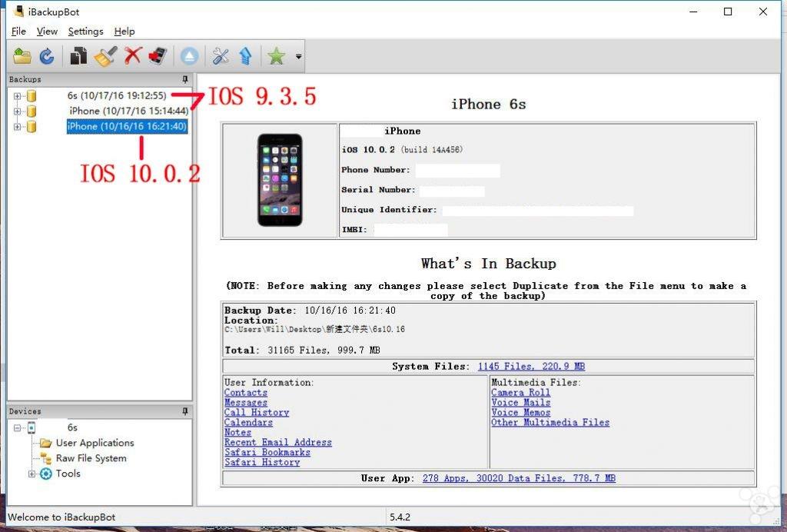The image size is (787, 532).
Task: Open the Recent Email Address link
Action: click(x=277, y=442)
